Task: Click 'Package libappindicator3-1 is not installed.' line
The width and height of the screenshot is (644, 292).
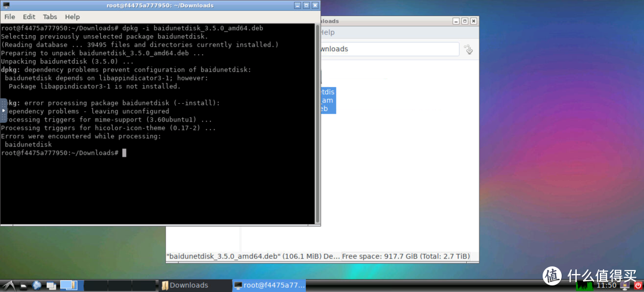Action: (x=94, y=86)
